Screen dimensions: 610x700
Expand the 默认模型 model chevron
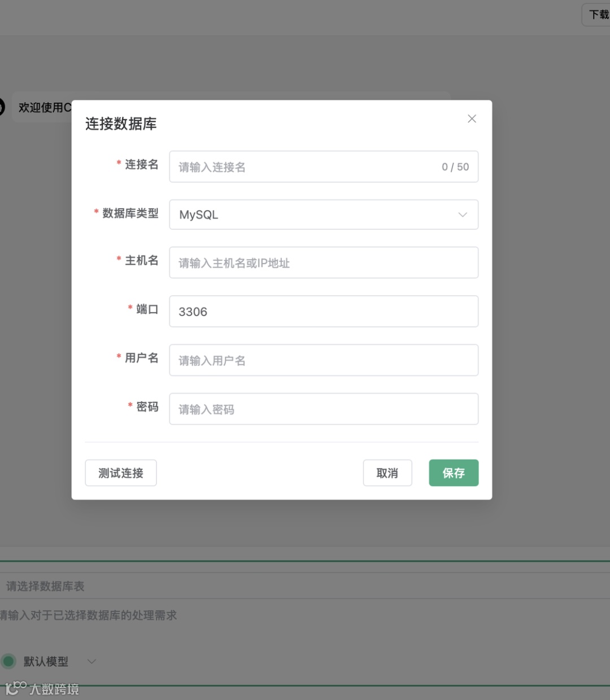91,661
